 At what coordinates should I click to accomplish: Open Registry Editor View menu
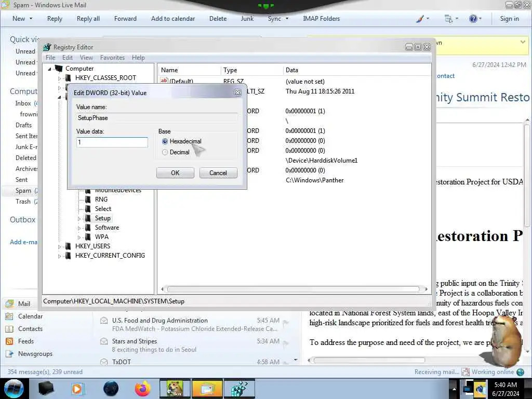tap(86, 58)
